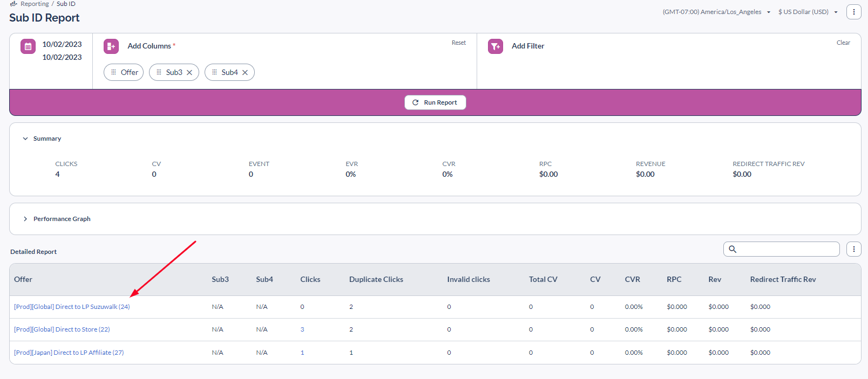Open the timezone dropdown
Viewport: 868px width, 379px height.
[716, 12]
